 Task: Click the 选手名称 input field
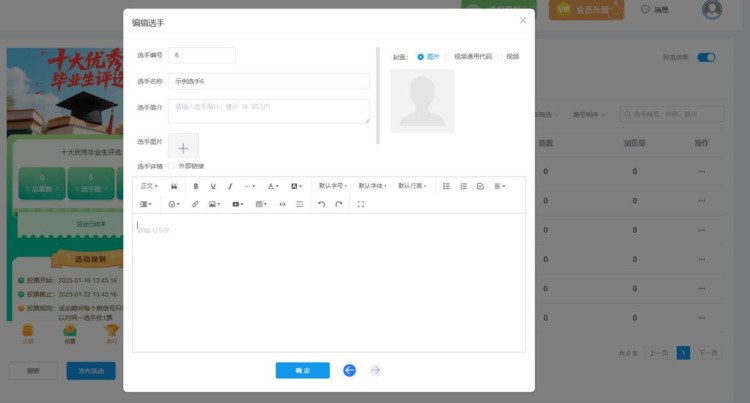click(270, 81)
